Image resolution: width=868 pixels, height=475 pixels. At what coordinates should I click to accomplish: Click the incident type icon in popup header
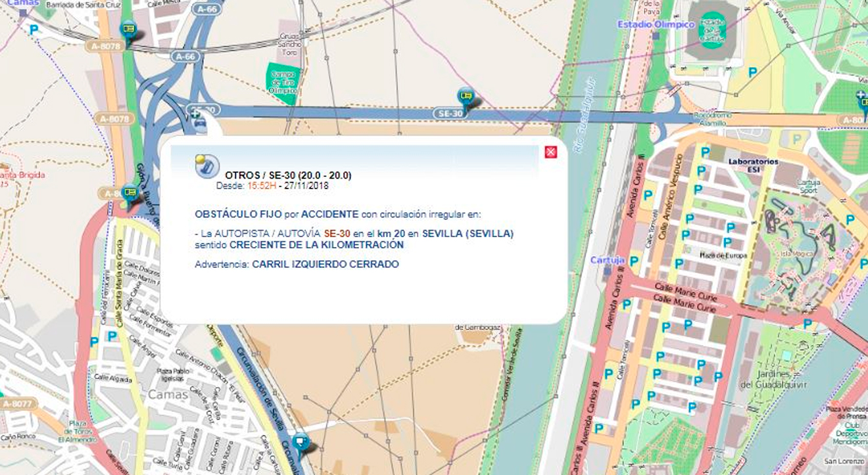point(206,166)
